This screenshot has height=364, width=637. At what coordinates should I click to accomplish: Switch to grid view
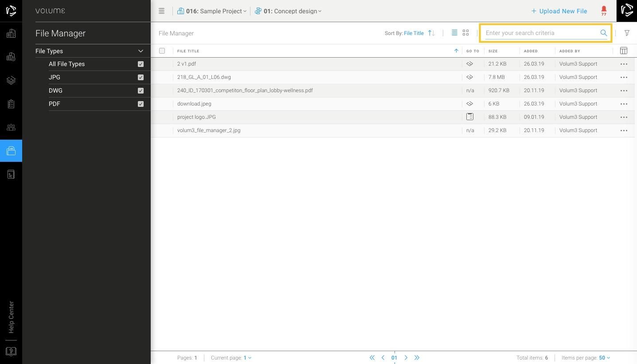pos(465,33)
